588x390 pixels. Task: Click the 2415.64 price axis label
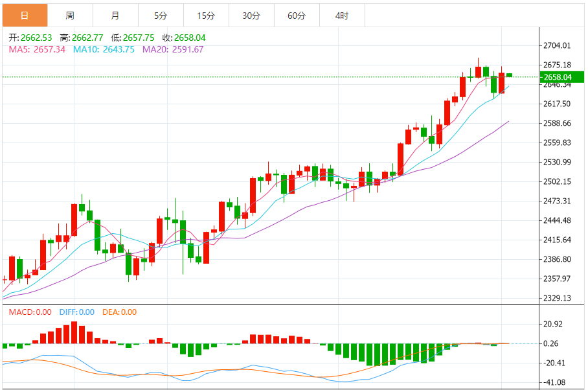coord(558,240)
